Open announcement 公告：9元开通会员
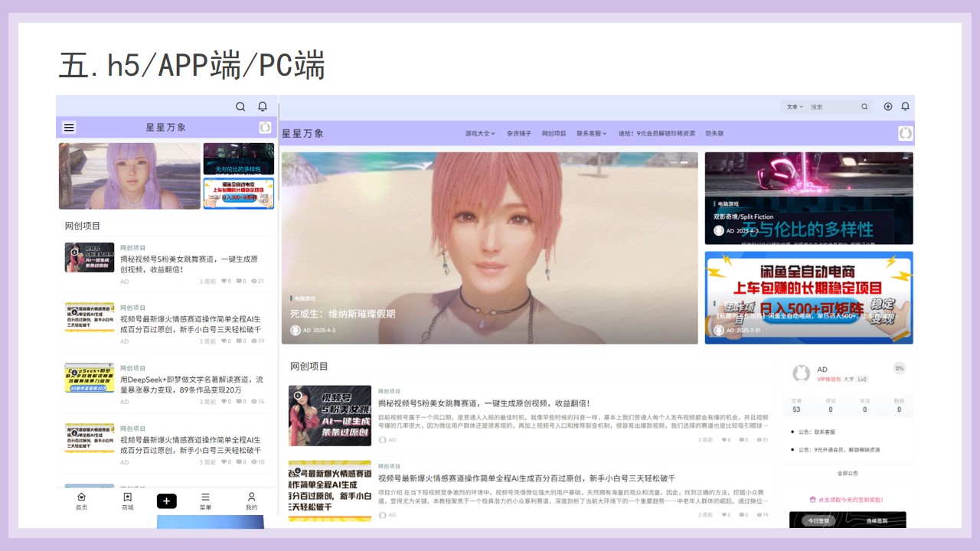The width and height of the screenshot is (980, 551). (x=838, y=449)
